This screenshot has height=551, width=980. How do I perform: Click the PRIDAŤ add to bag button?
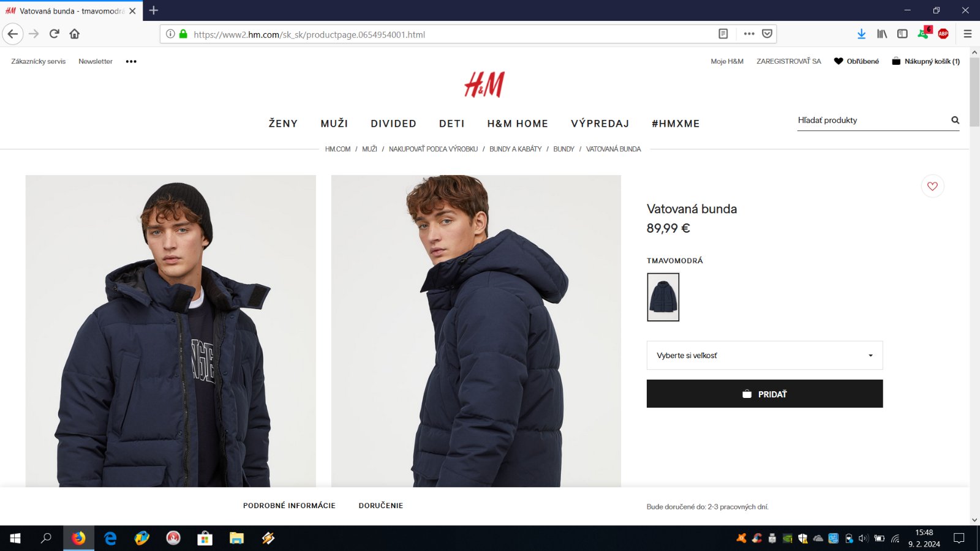(x=764, y=394)
